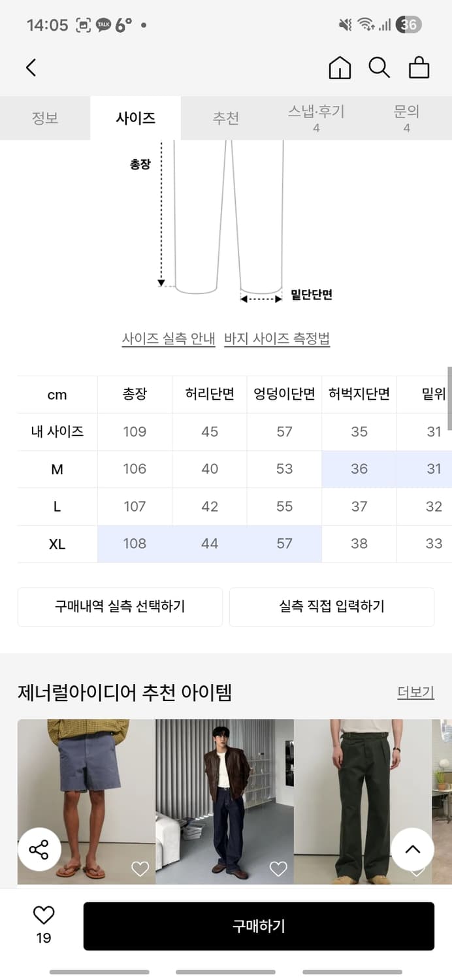Viewport: 452px width, 980px height.
Task: Tap the 구매하기 purchase button
Action: tap(259, 926)
